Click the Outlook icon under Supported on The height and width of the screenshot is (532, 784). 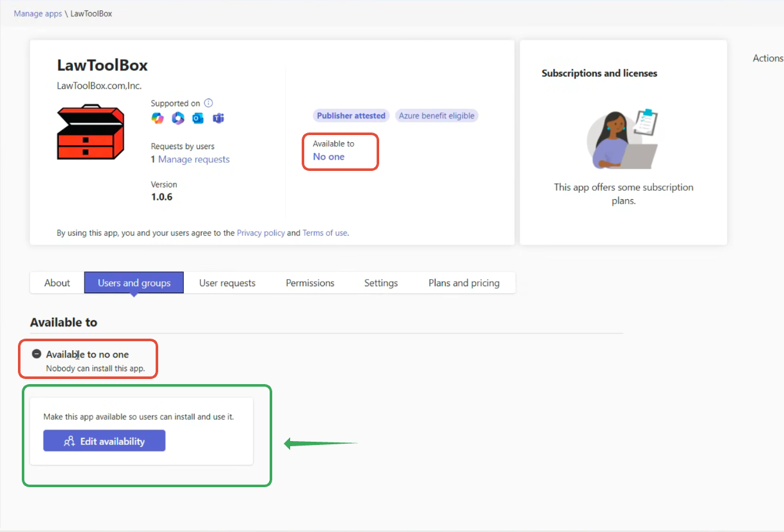[199, 118]
